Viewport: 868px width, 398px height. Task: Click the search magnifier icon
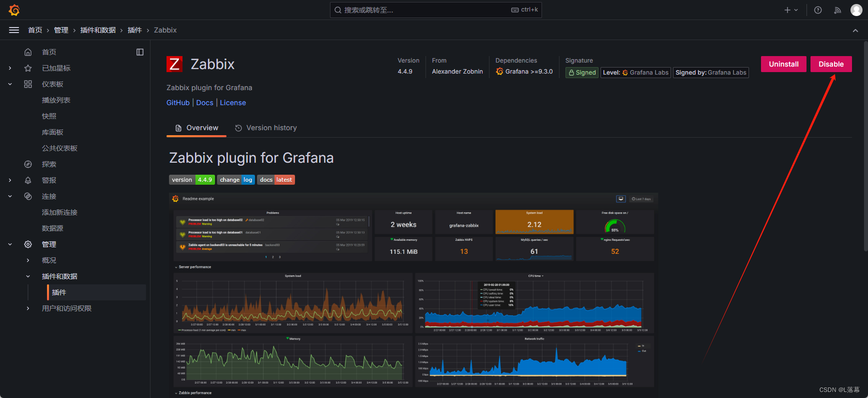click(338, 10)
